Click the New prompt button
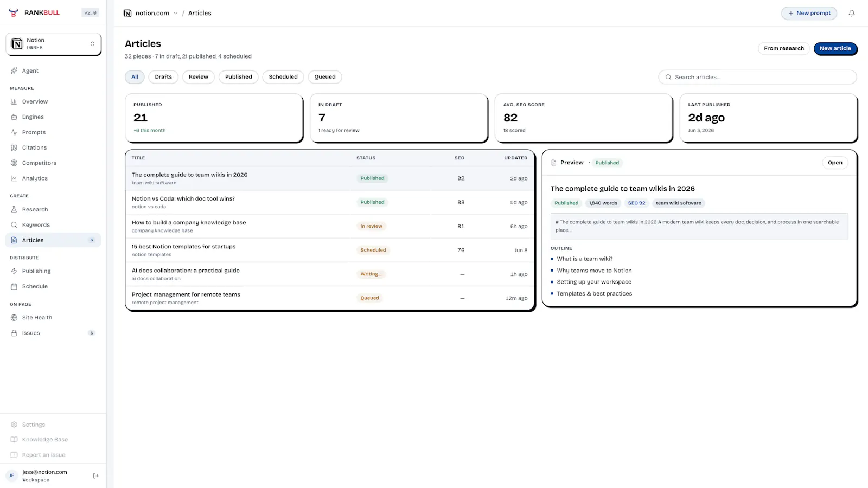The height and width of the screenshot is (488, 868). [x=809, y=13]
